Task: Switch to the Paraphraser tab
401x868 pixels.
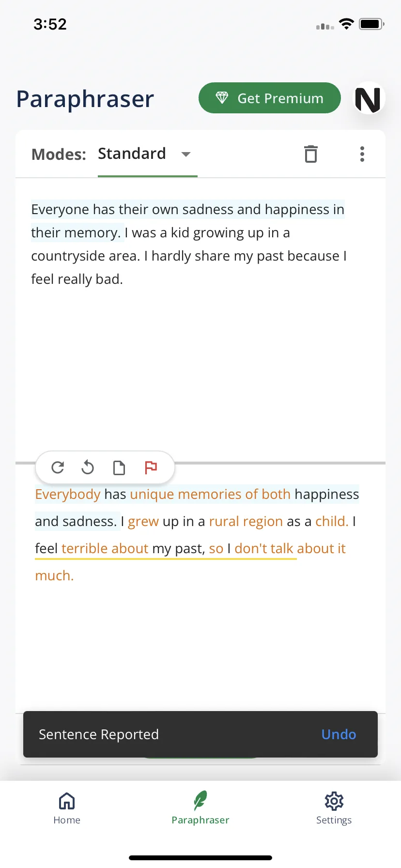Action: 200,808
